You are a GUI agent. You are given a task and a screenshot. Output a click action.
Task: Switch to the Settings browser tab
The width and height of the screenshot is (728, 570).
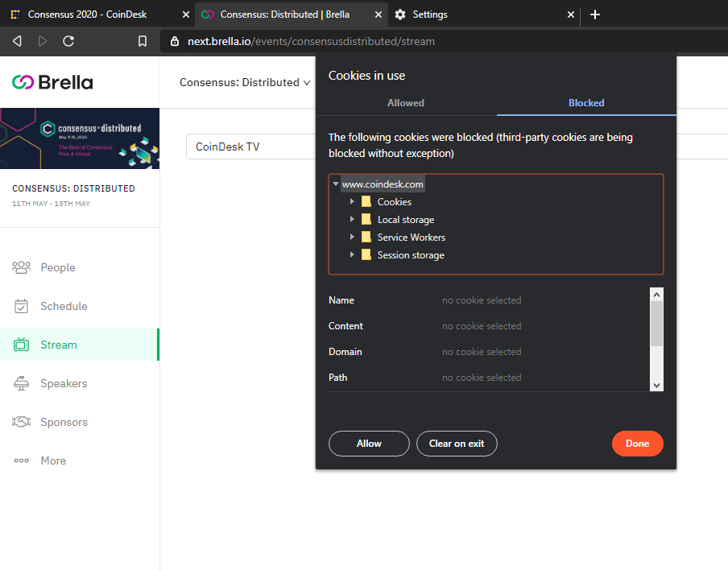pyautogui.click(x=483, y=14)
